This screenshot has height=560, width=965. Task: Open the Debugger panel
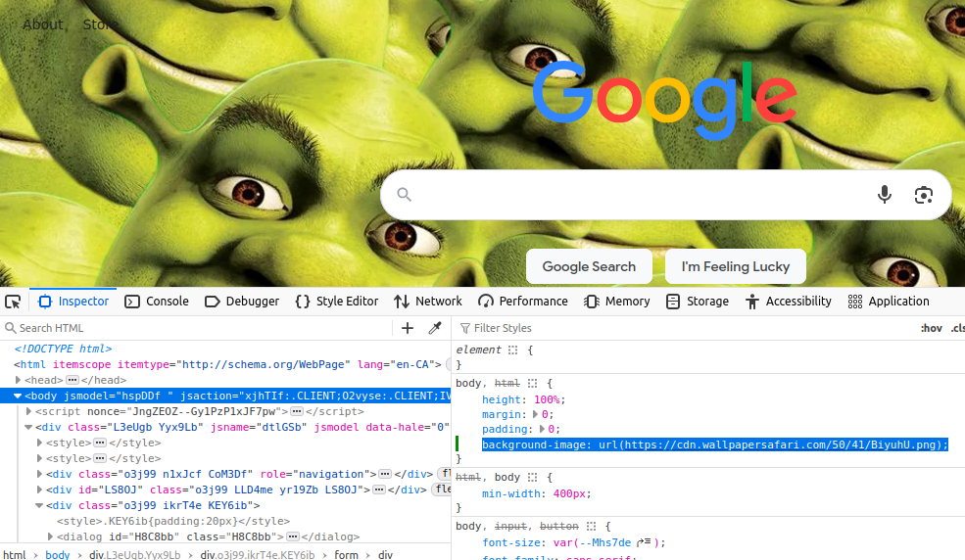(x=242, y=302)
